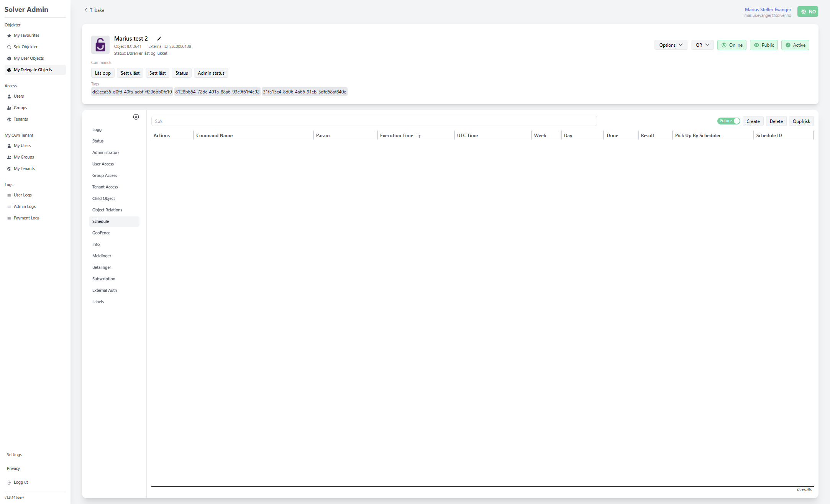This screenshot has height=504, width=830.
Task: Open the Privacy link
Action: point(13,468)
